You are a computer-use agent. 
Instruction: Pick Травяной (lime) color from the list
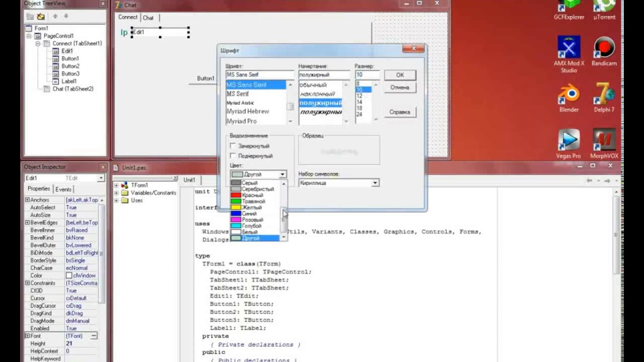pos(255,202)
